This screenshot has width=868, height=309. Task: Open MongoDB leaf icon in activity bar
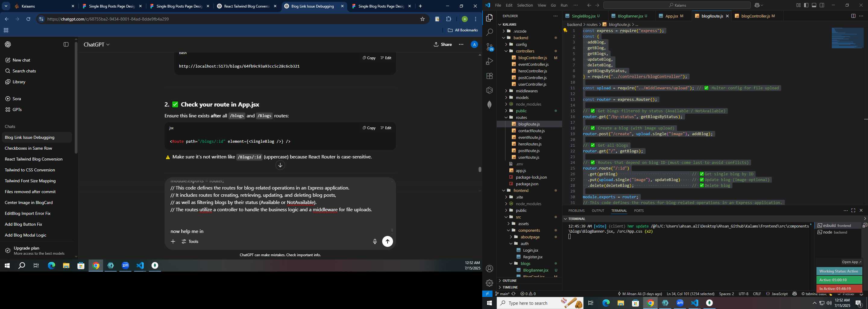pos(489,105)
